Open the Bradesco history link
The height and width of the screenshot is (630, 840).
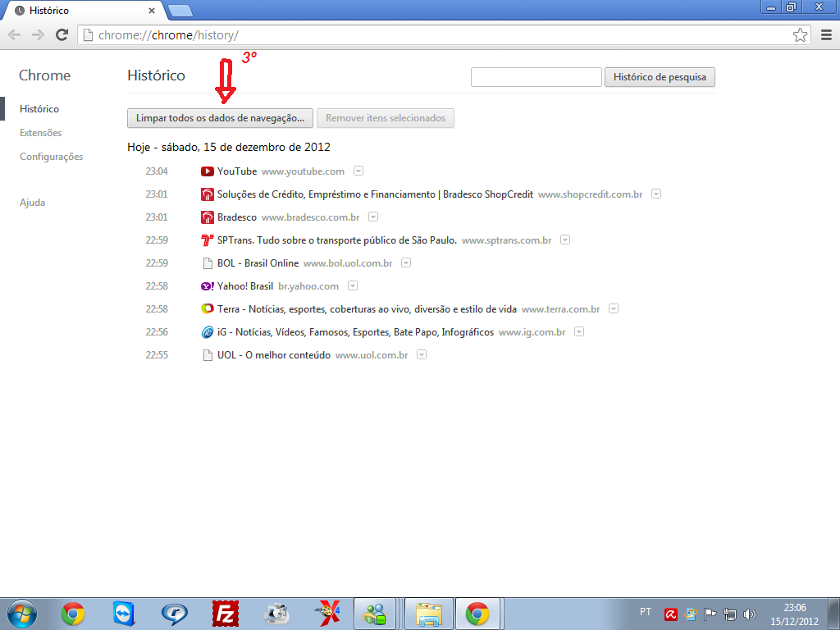pos(237,217)
